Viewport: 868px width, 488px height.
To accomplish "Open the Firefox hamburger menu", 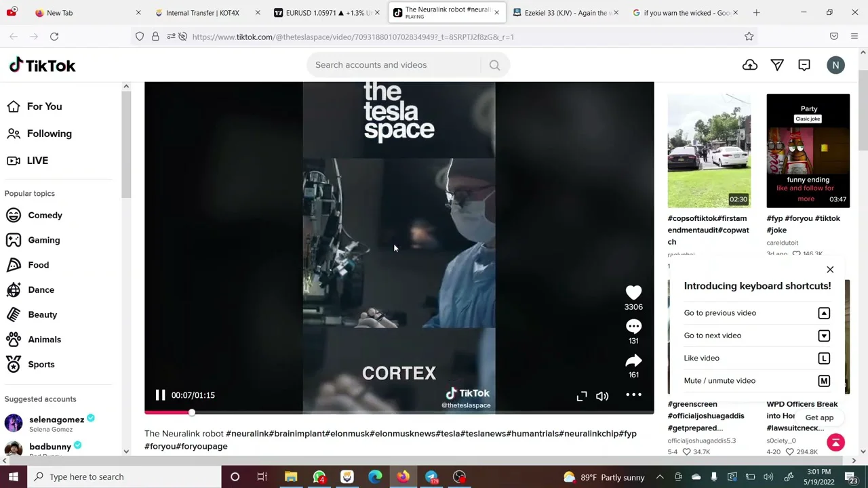I will tap(854, 37).
